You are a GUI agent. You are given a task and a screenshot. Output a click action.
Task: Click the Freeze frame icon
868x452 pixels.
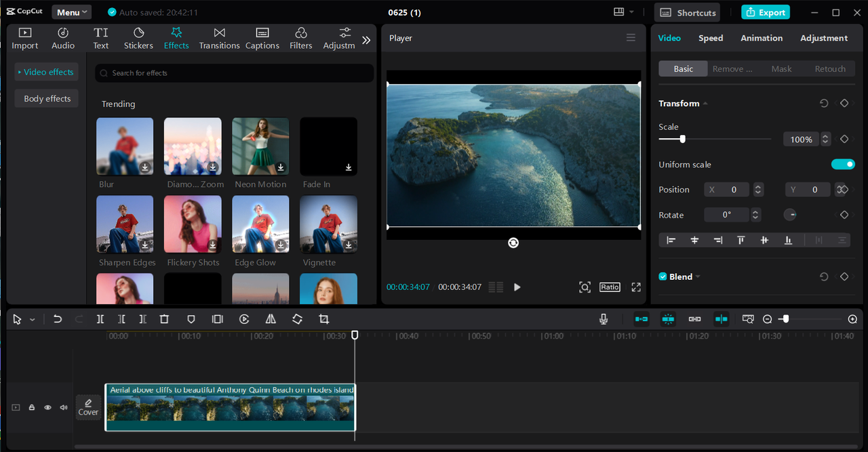tap(217, 319)
